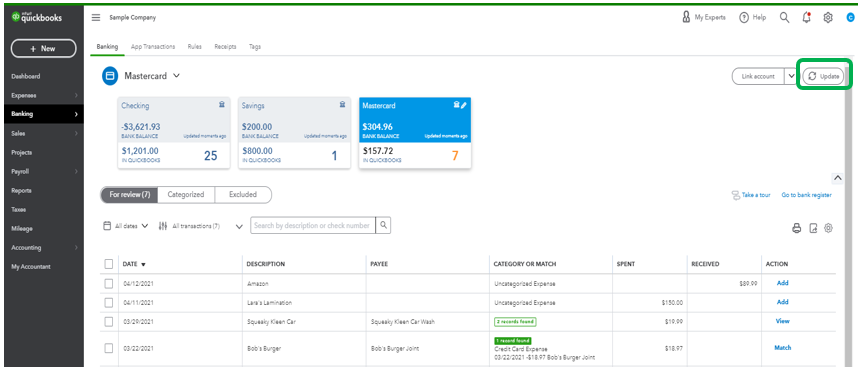Open the Help menu
858x372 pixels.
[752, 18]
